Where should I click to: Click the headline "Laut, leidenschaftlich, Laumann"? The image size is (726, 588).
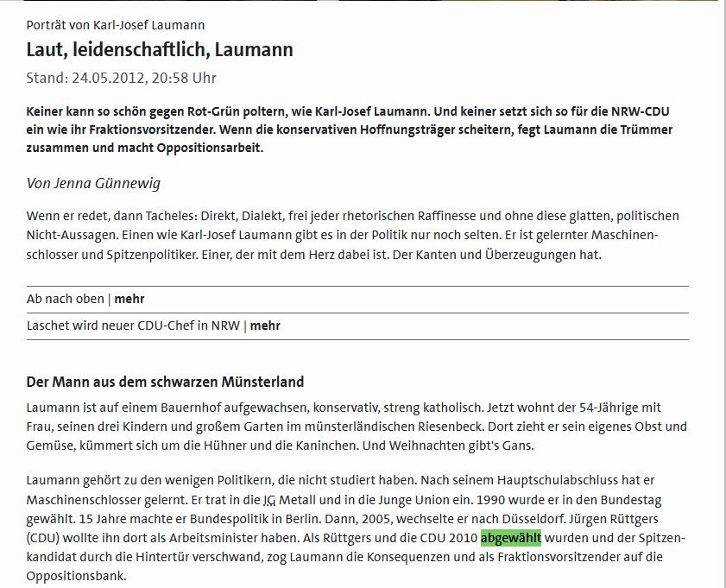pos(160,49)
